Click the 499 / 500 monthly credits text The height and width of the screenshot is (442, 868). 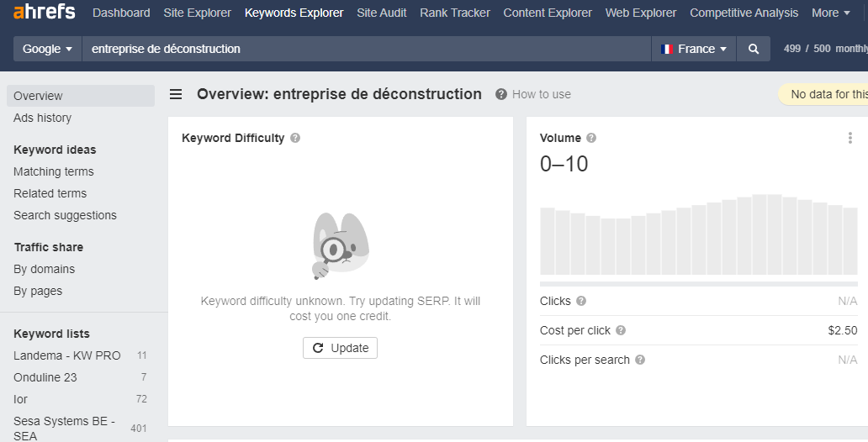point(825,49)
